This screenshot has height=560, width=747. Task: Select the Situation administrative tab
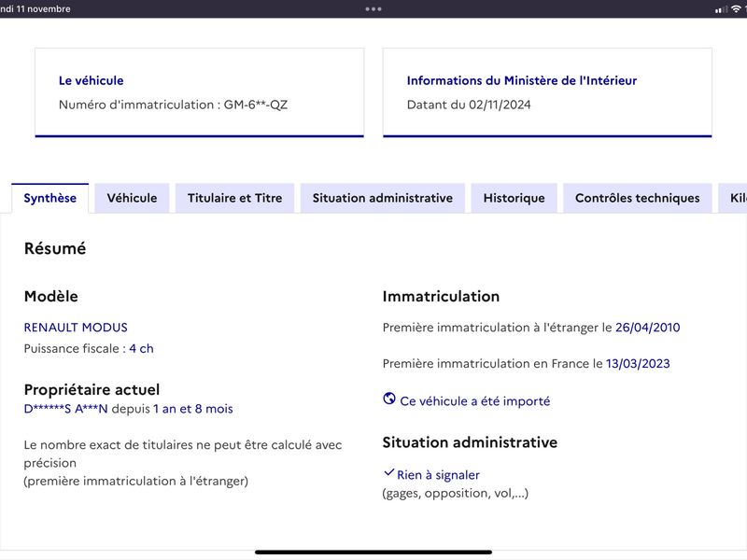pos(383,198)
